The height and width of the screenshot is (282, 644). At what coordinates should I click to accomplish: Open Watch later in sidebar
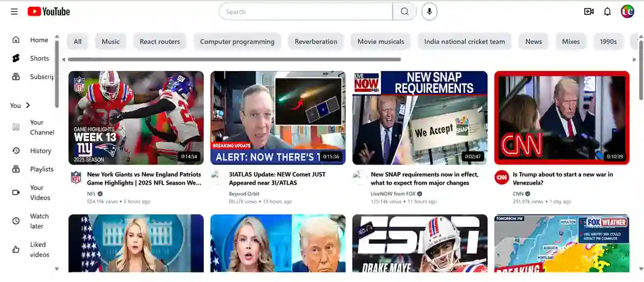tap(39, 220)
